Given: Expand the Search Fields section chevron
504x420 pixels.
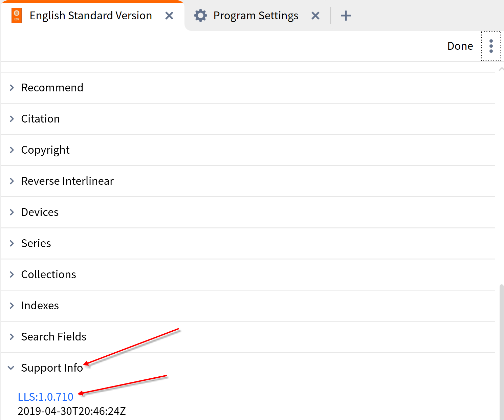Looking at the screenshot, I should click(x=12, y=337).
